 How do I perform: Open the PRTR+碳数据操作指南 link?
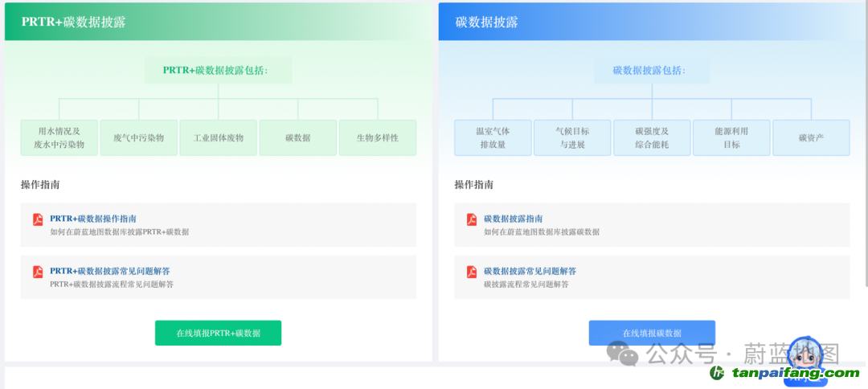(93, 219)
